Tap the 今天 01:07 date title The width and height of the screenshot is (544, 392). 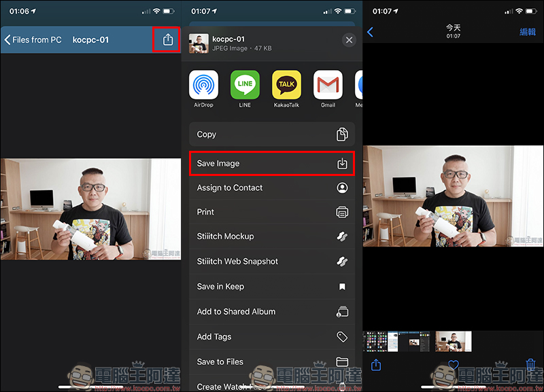click(x=453, y=31)
